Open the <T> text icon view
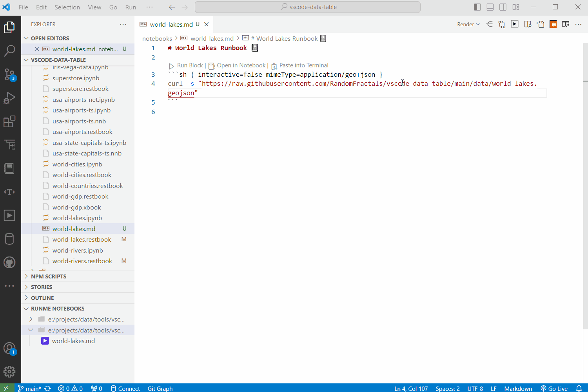Image resolution: width=588 pixels, height=392 pixels. click(9, 192)
